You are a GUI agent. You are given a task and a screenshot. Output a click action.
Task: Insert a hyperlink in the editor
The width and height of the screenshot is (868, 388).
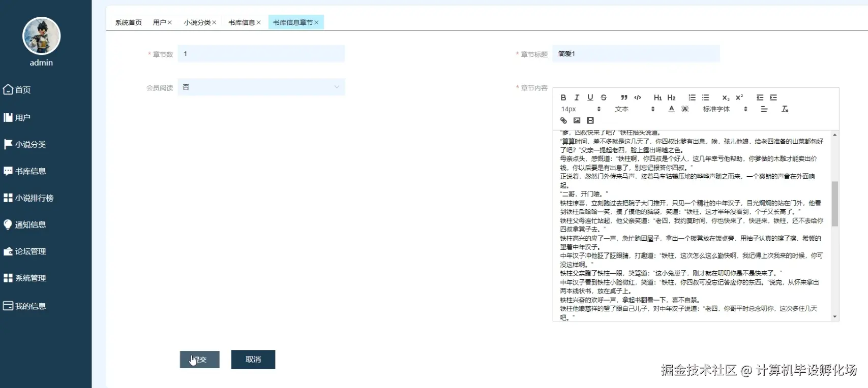click(x=563, y=120)
